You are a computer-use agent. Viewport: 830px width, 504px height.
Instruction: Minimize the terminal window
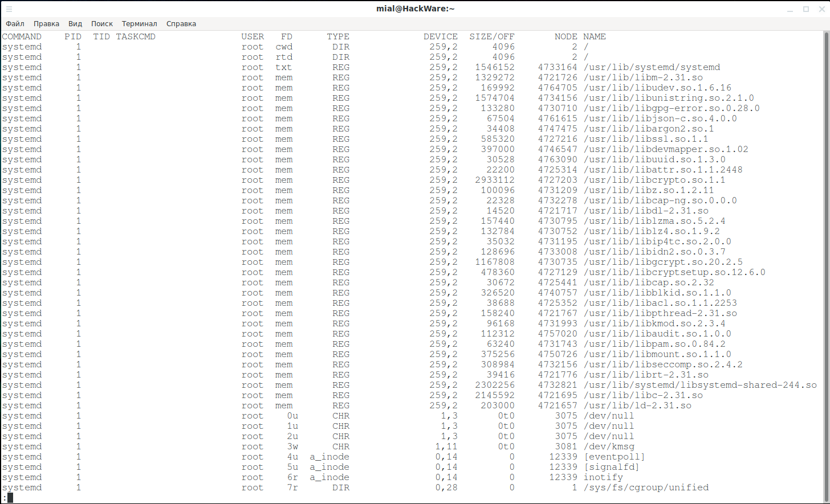coord(790,9)
